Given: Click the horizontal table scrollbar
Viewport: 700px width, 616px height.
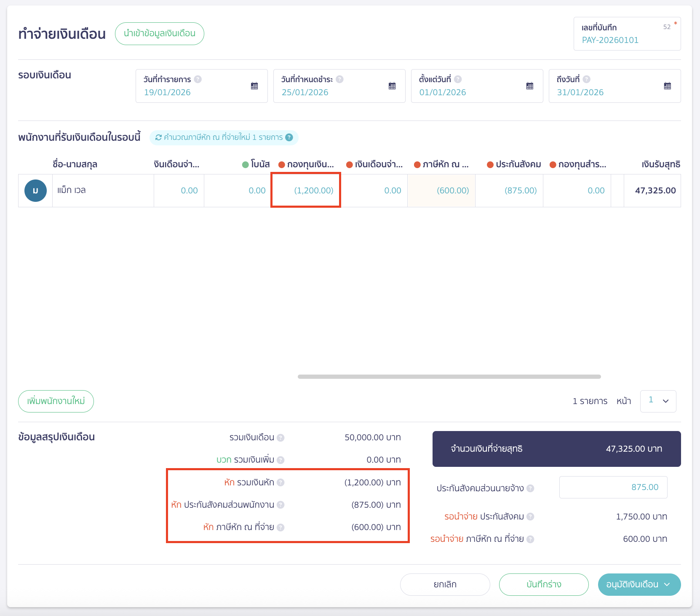Looking at the screenshot, I should point(449,377).
